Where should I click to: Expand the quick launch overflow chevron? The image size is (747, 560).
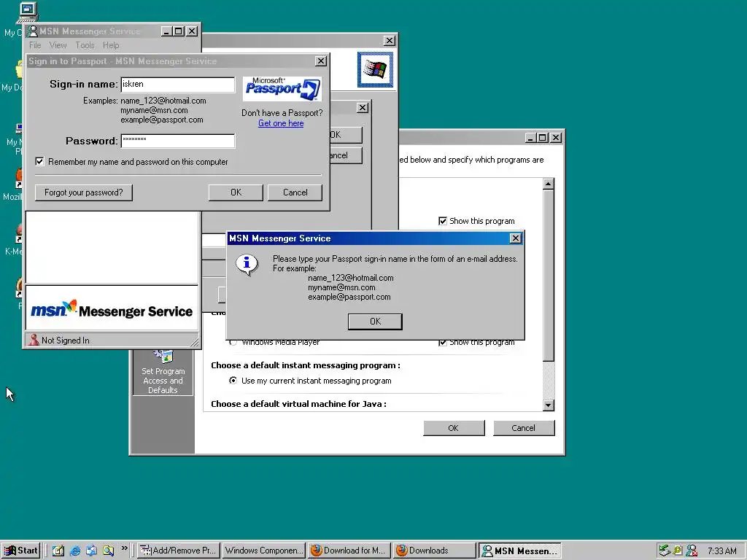tap(124, 548)
